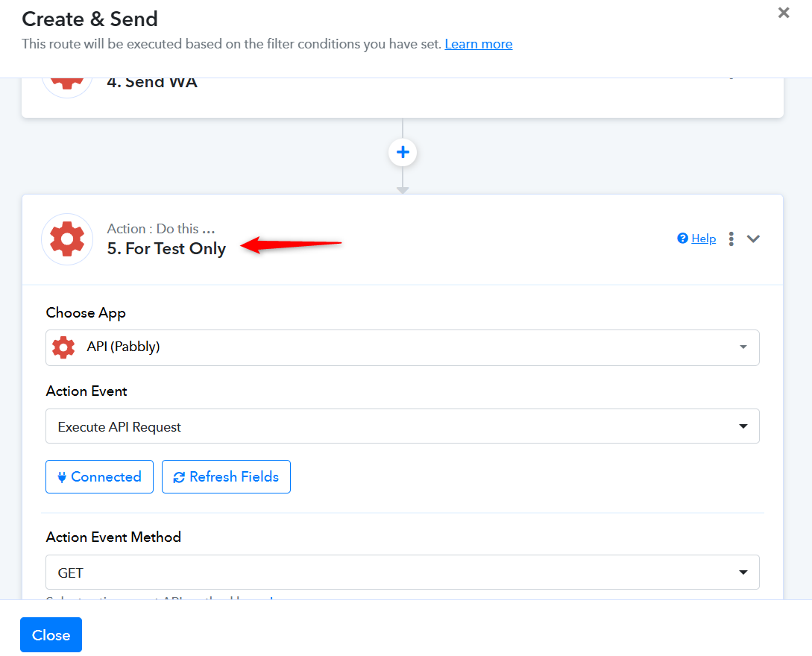Image resolution: width=812 pixels, height=656 pixels.
Task: Follow the Learn more link
Action: pyautogui.click(x=479, y=44)
